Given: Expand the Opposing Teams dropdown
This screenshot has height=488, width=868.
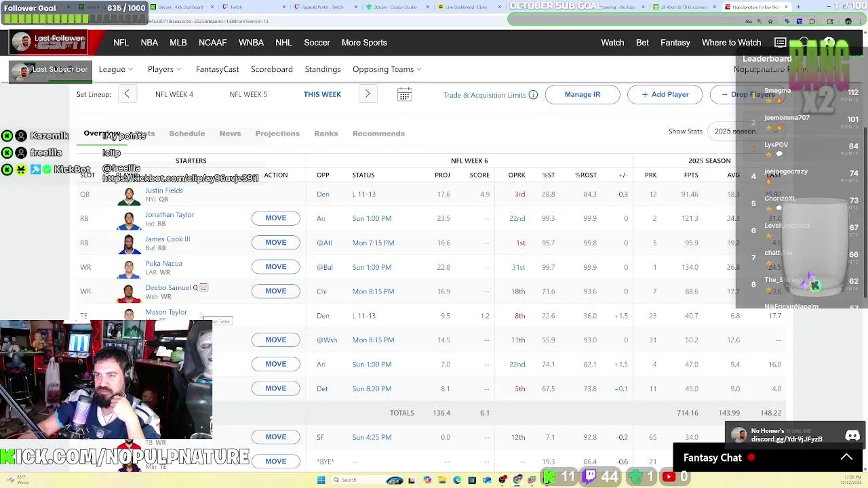Looking at the screenshot, I should (x=387, y=69).
